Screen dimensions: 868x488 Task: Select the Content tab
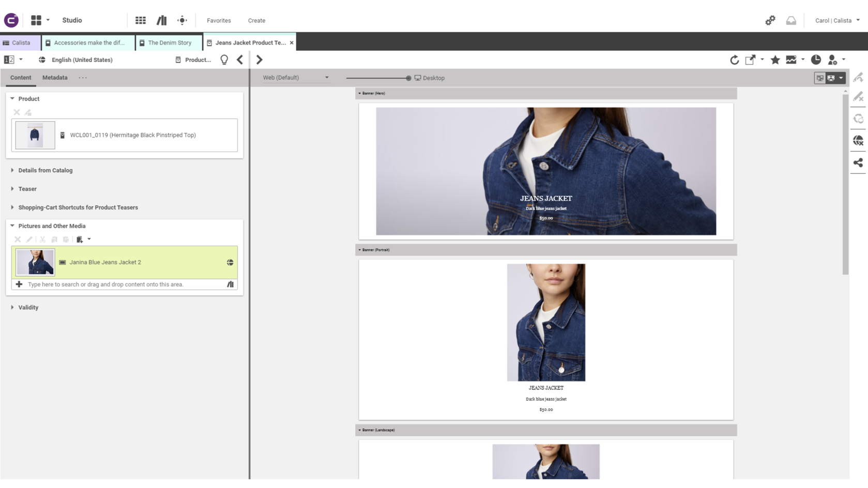click(21, 78)
